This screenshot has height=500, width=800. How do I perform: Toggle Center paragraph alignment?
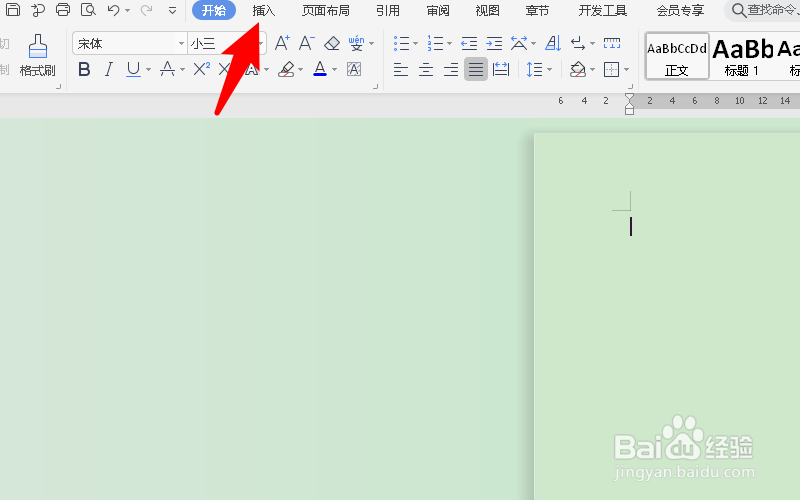426,69
